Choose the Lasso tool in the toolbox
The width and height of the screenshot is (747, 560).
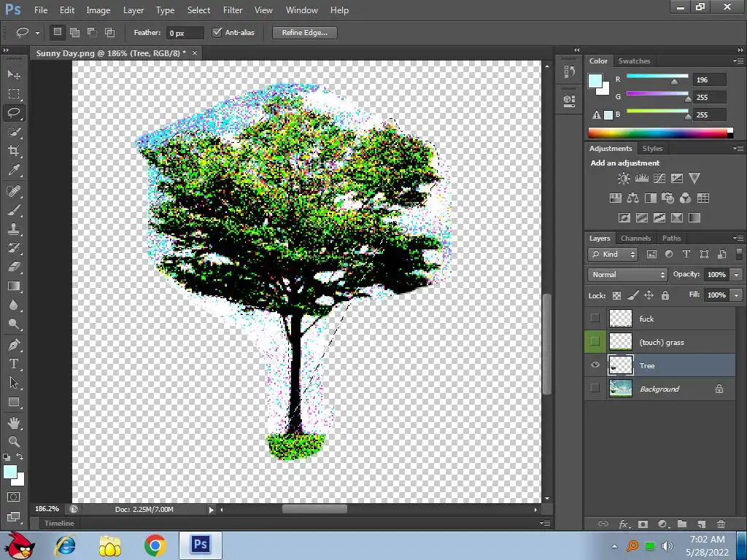pyautogui.click(x=14, y=113)
